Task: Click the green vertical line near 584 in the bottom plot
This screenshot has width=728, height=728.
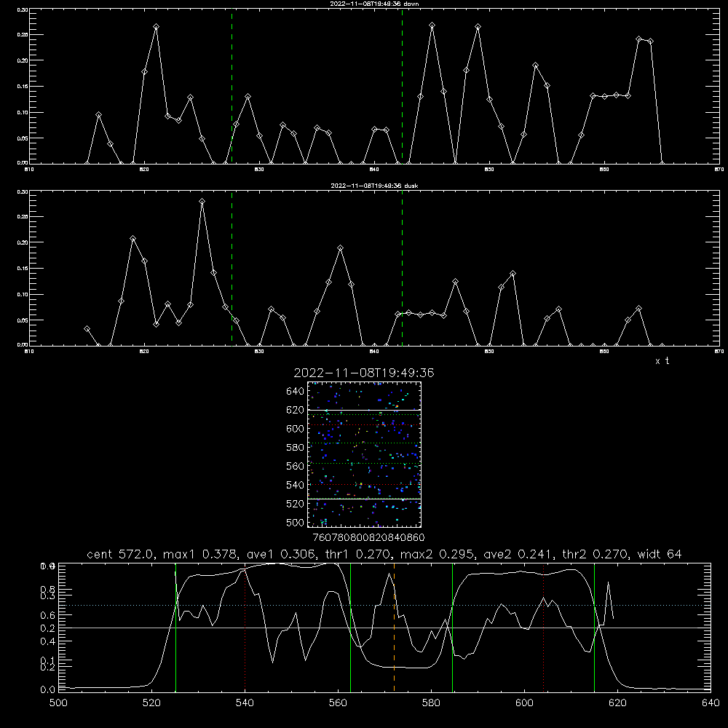Action: pyautogui.click(x=452, y=628)
